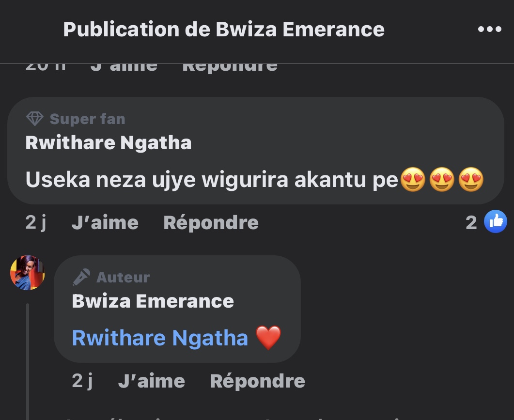
Task: Open Rwithare Ngatha's profile from comment name
Action: pos(109,143)
